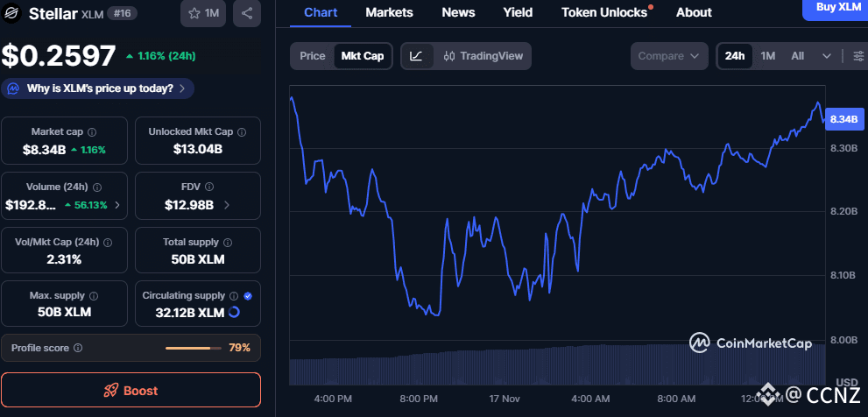Image resolution: width=868 pixels, height=417 pixels.
Task: Click the Profile score progress bar
Action: click(x=193, y=348)
